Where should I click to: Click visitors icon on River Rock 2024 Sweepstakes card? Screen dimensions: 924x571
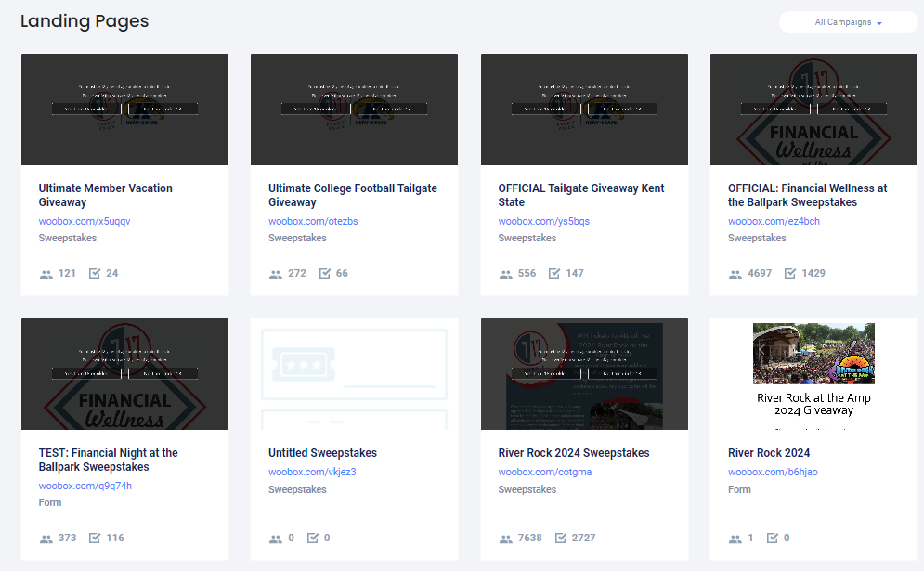tap(505, 539)
